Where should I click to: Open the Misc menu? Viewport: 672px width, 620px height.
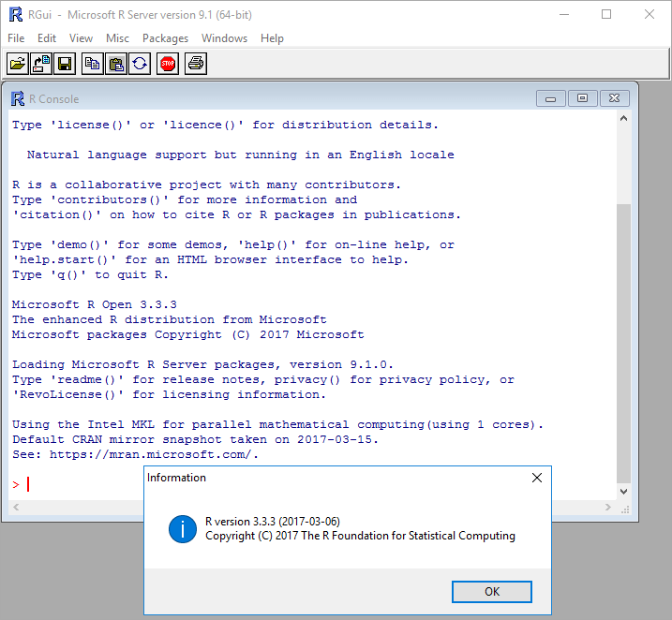pyautogui.click(x=117, y=38)
